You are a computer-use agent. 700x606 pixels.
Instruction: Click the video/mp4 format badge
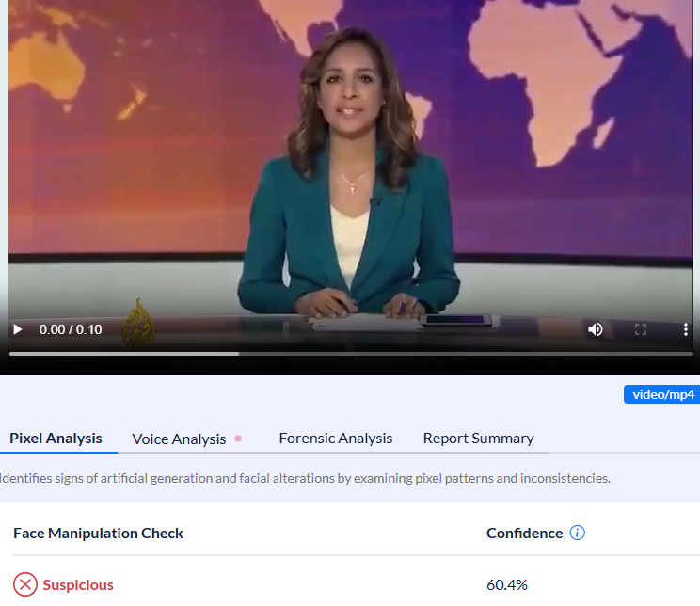click(x=661, y=394)
